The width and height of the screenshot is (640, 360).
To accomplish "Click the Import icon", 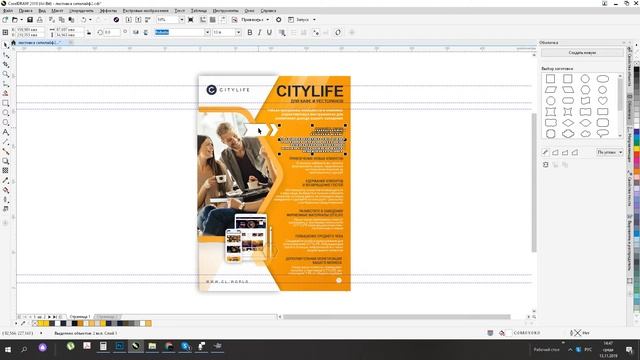I will click(129, 20).
